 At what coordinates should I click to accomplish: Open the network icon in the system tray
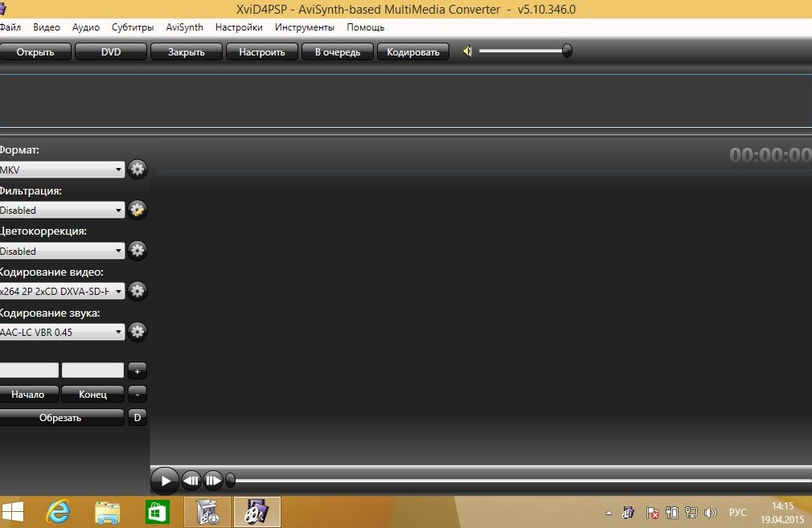coord(691,513)
